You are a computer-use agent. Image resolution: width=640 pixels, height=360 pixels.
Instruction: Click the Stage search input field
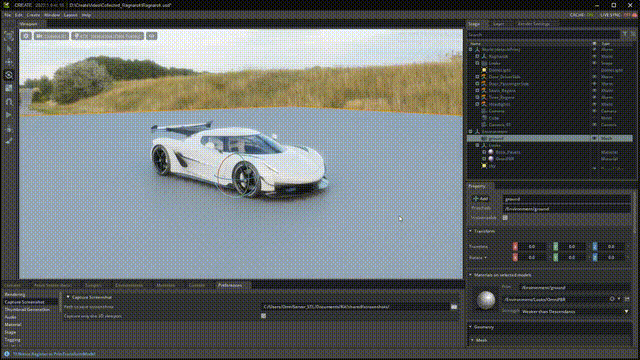coord(543,35)
